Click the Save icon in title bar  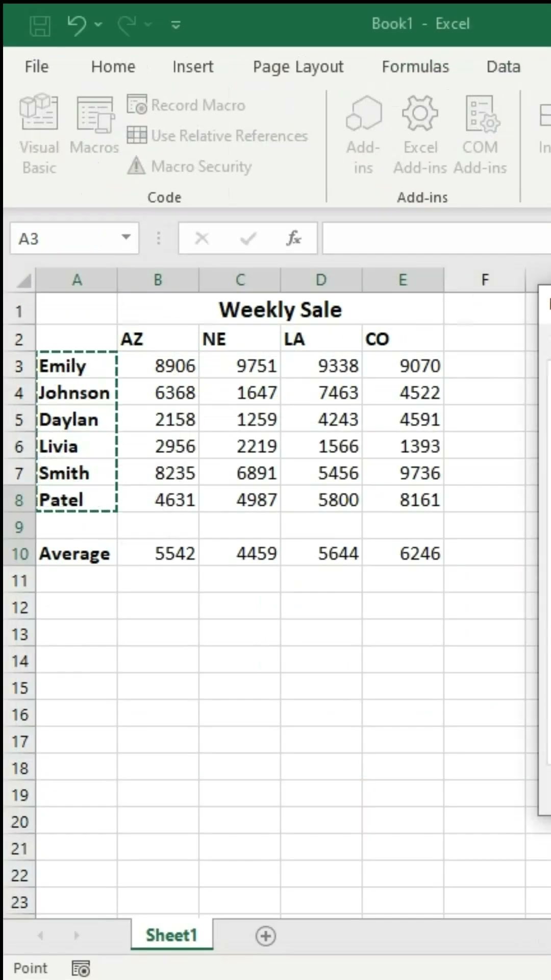(x=40, y=25)
